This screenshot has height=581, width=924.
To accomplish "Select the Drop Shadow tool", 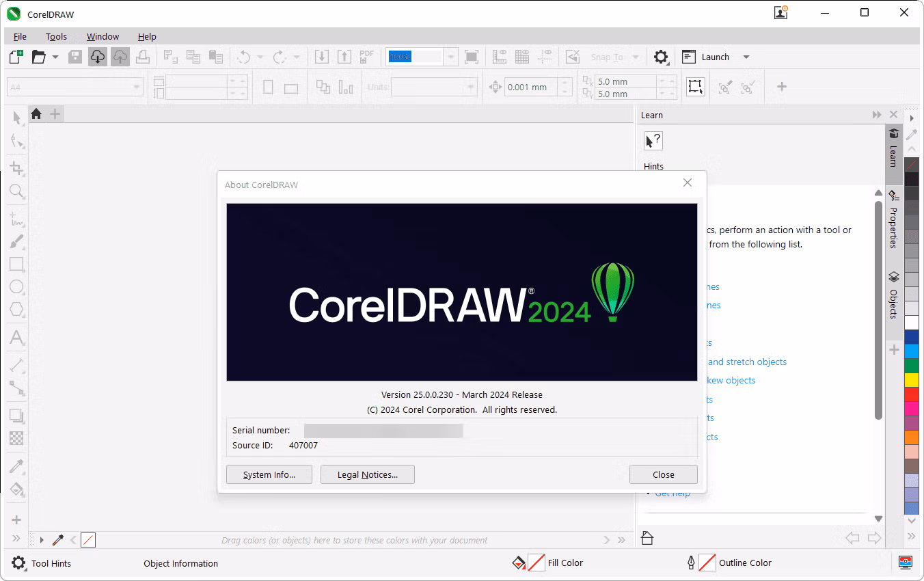I will [x=17, y=415].
